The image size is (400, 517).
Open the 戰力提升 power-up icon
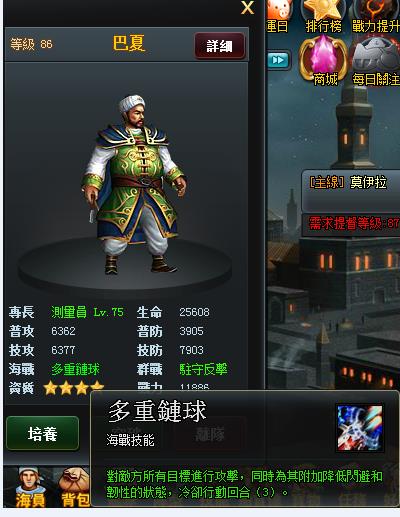[376, 16]
